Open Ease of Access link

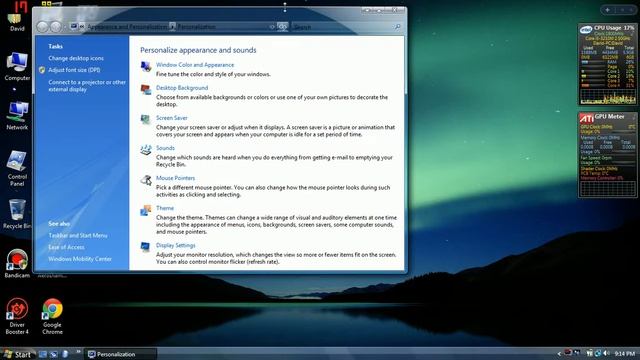(x=66, y=247)
